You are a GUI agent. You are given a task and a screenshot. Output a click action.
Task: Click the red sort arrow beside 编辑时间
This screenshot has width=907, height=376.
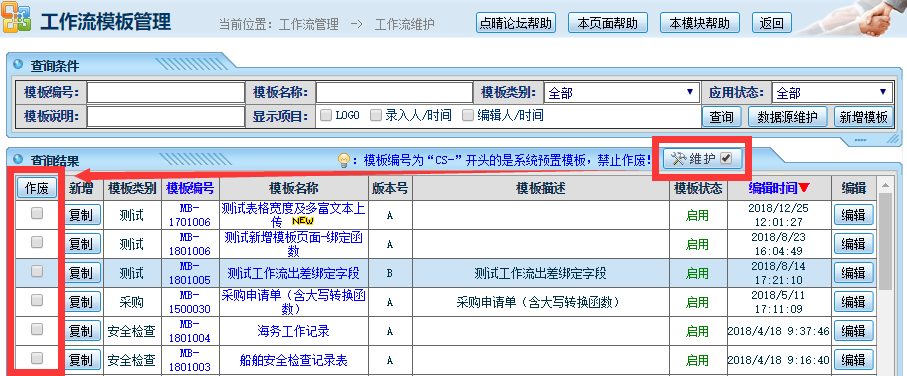coord(805,189)
